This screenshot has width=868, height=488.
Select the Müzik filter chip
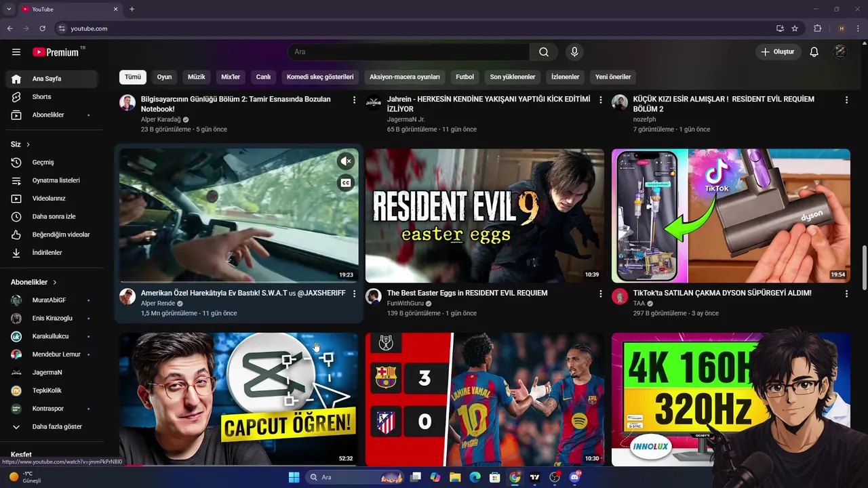tap(196, 77)
